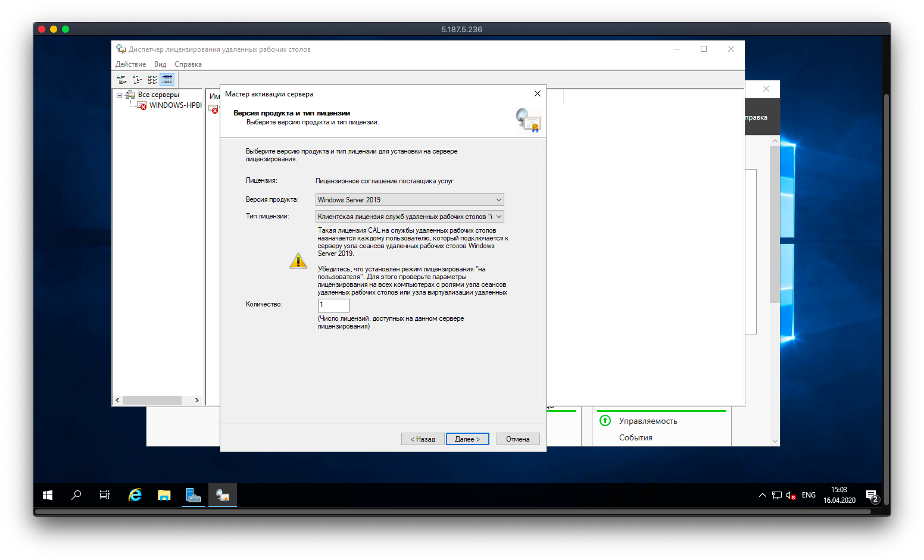Screen dimensions: 924x560
Task: Click the muted volume tray icon
Action: (x=791, y=495)
